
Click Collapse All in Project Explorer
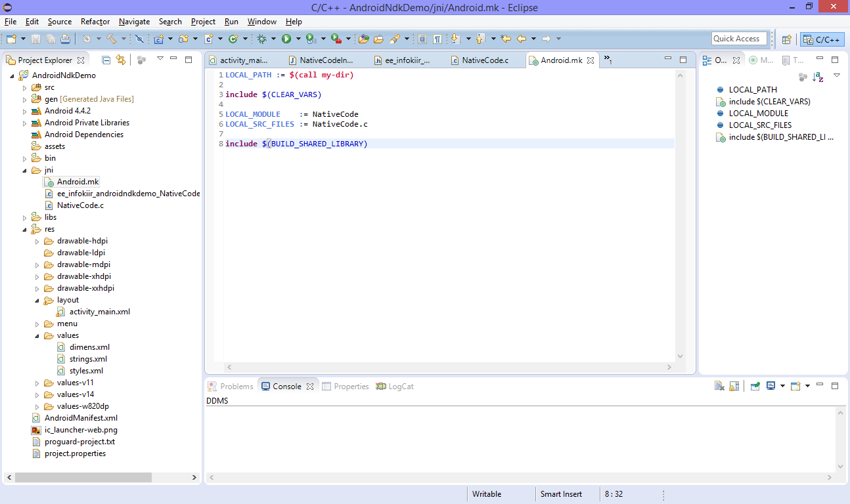(x=106, y=60)
